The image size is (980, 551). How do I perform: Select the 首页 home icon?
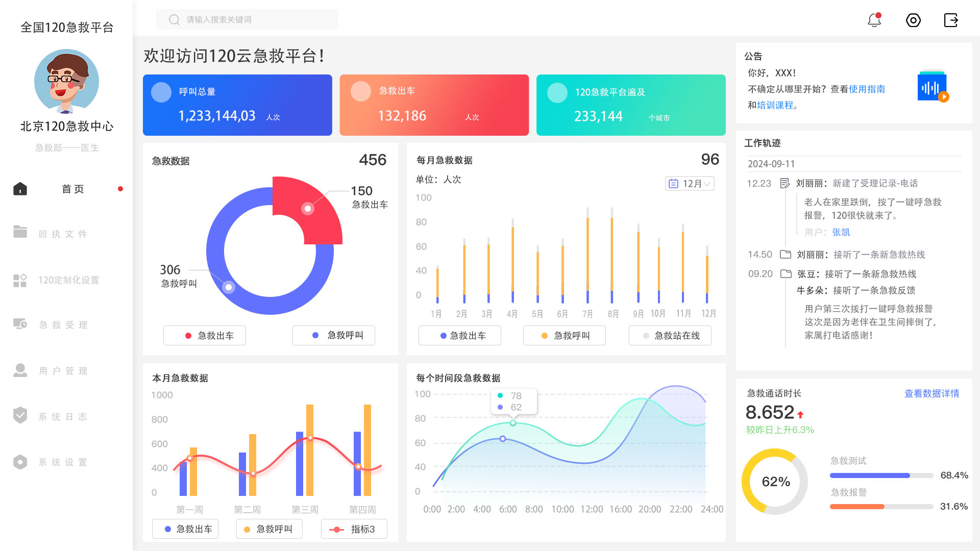pyautogui.click(x=20, y=188)
